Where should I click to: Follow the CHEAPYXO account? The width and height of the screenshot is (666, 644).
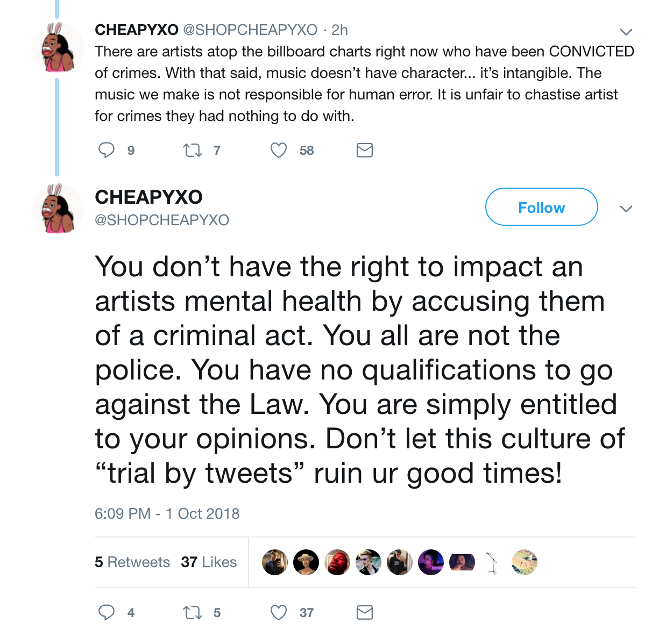541,207
